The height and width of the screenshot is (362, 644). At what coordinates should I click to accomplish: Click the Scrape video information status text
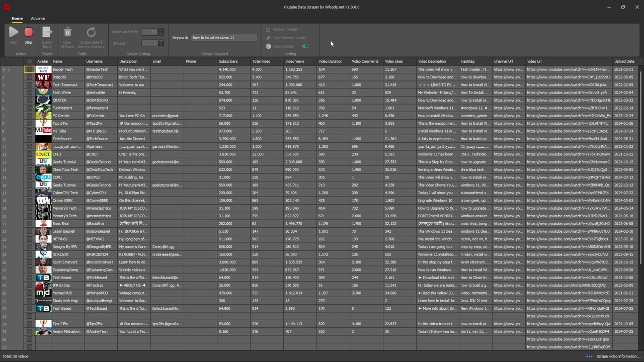[619, 356]
